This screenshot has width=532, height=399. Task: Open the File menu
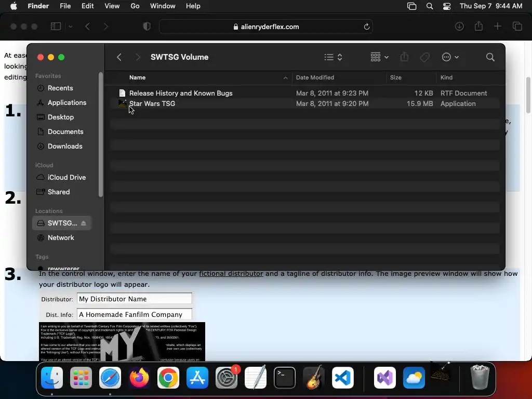[65, 6]
